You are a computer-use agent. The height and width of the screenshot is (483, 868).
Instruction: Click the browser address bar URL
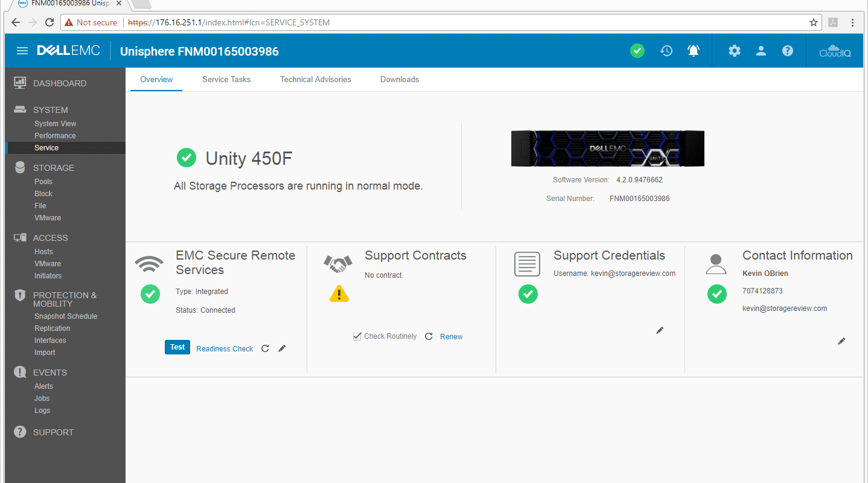tap(229, 22)
